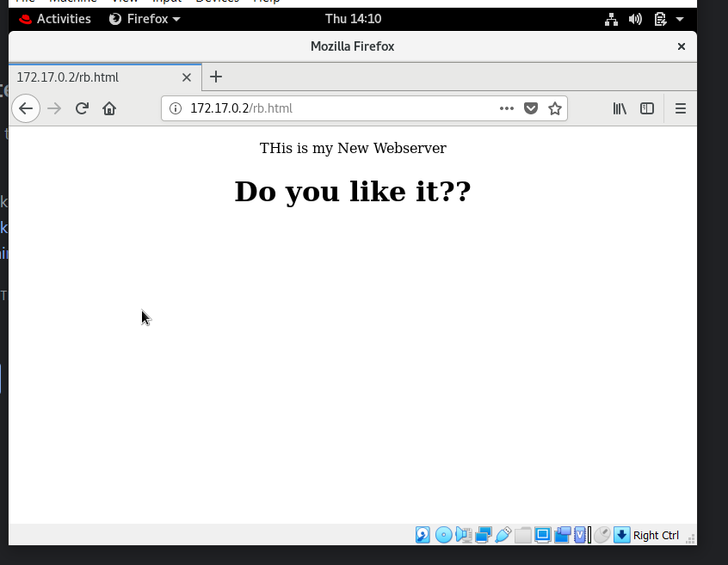Open the Thu 14:10 clock calendar

(x=353, y=19)
